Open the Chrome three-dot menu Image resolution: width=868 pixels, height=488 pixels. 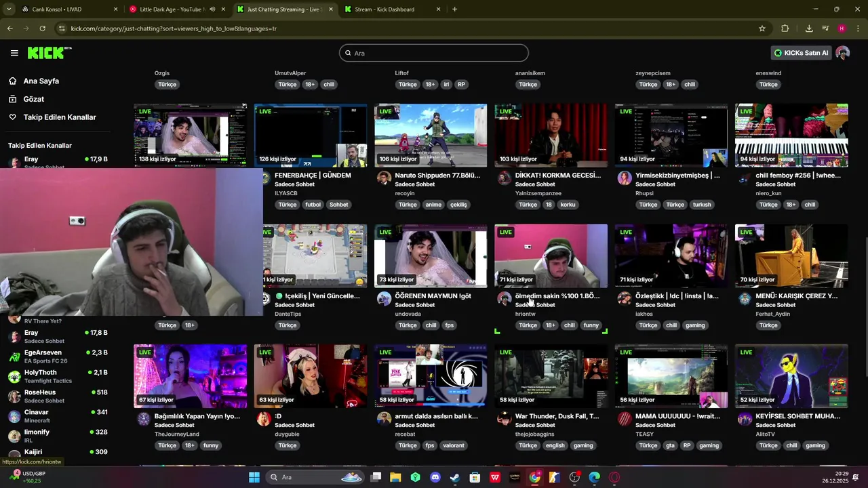coord(859,28)
